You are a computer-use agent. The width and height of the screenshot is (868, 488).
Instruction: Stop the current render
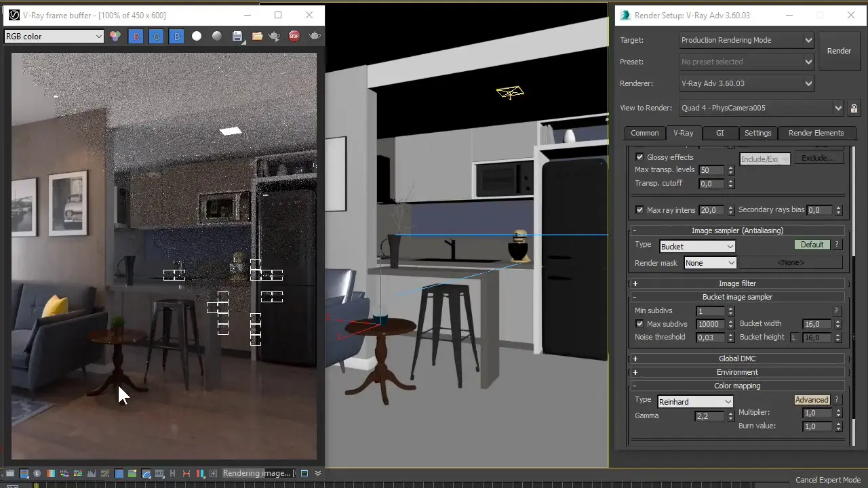294,36
